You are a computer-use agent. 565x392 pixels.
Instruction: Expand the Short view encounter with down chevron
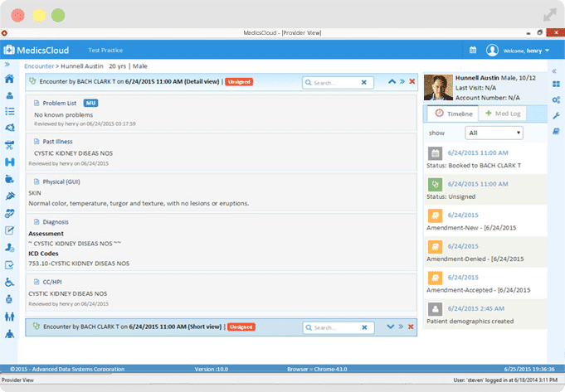[390, 327]
